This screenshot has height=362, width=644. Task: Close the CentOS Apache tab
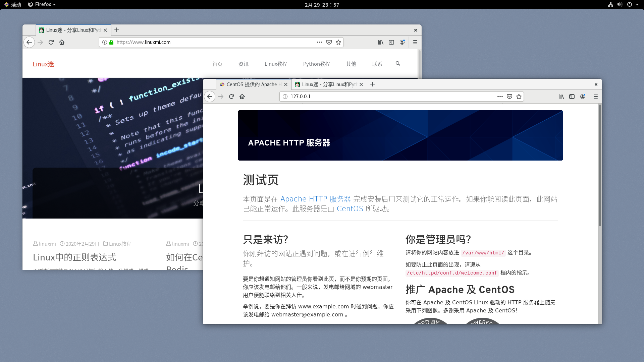pos(286,84)
